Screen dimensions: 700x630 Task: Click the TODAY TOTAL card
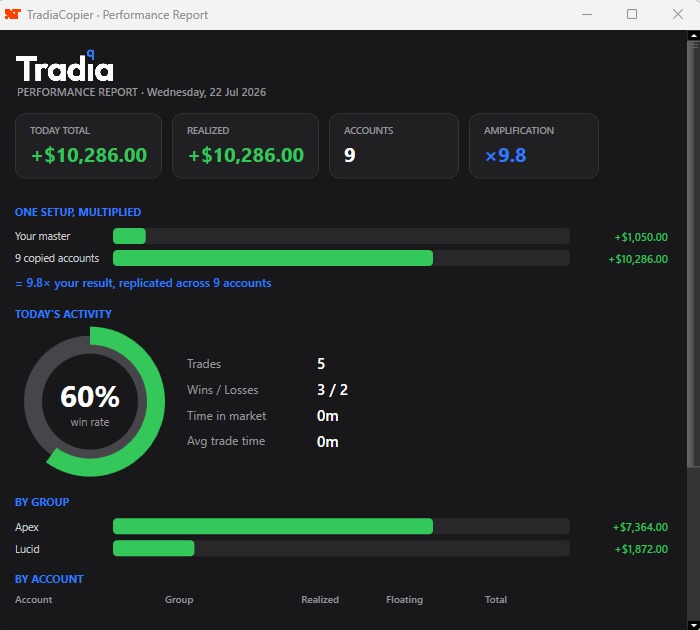click(x=88, y=146)
